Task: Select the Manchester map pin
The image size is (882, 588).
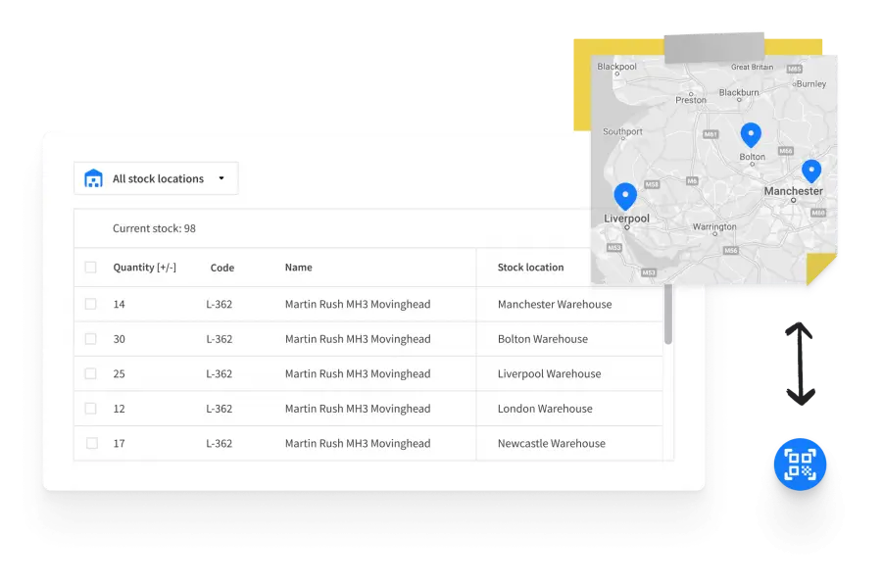Action: tap(811, 171)
